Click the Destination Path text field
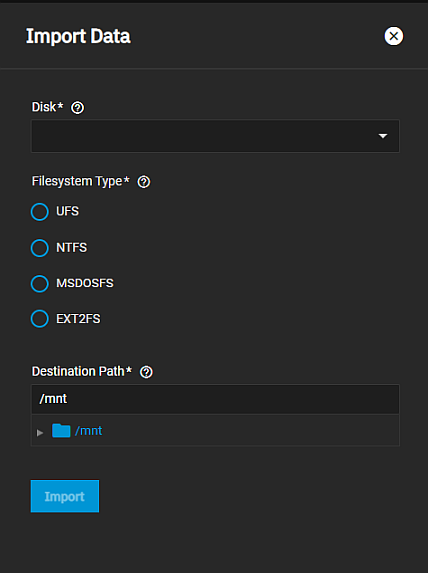The width and height of the screenshot is (428, 573). 215,399
